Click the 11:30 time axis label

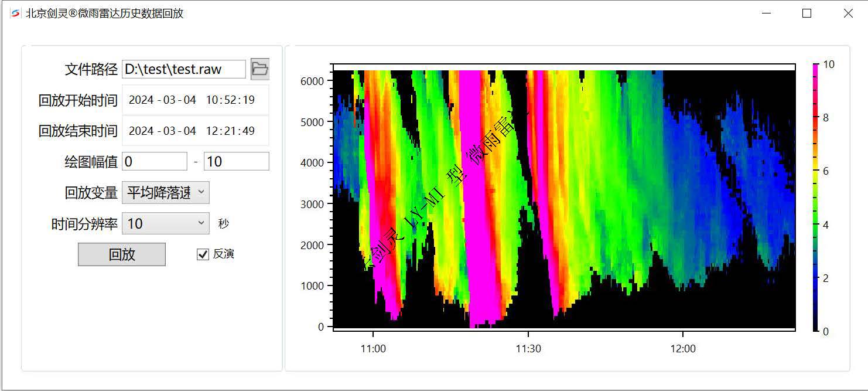click(x=528, y=349)
